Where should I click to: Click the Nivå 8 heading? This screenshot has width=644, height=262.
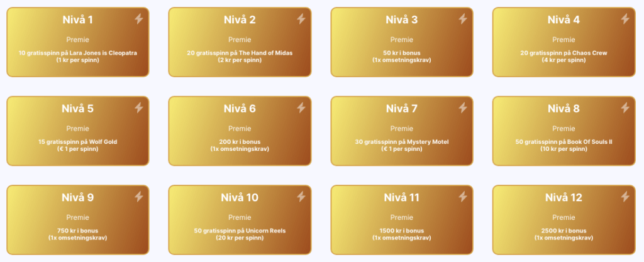tap(563, 109)
